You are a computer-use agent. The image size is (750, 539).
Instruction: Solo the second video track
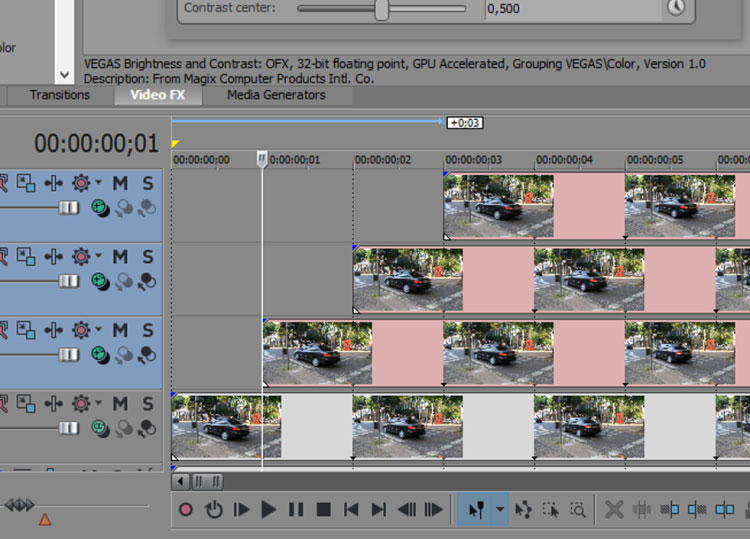coord(148,257)
